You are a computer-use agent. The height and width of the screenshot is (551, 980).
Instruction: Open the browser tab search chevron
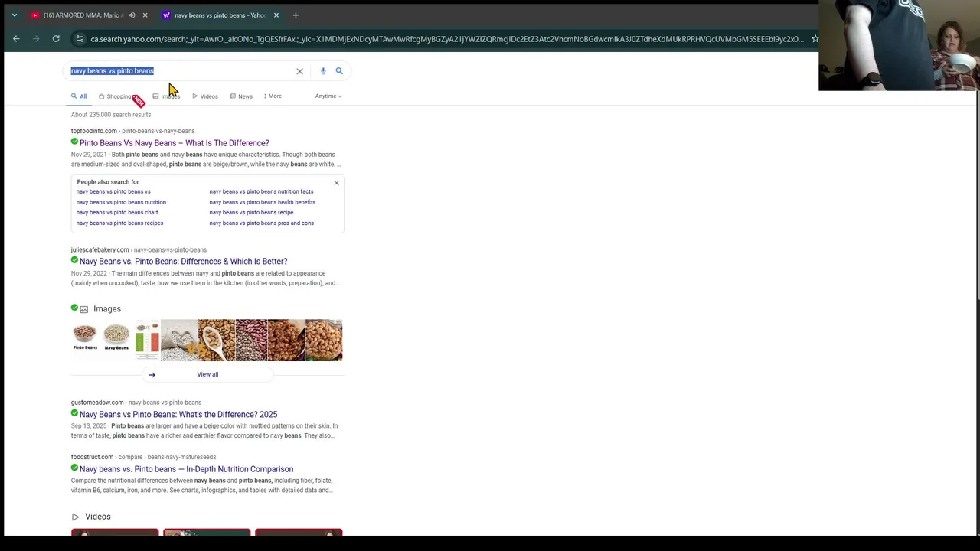(14, 15)
